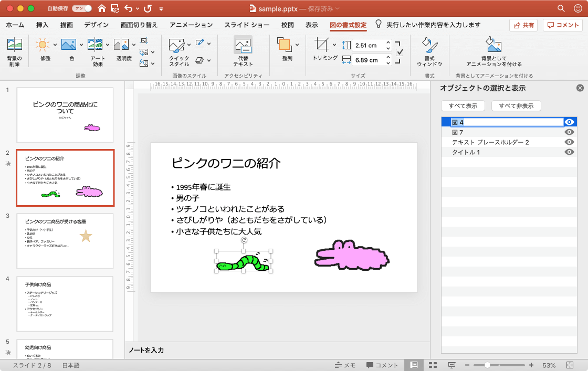Select the Crop (トリミング) tool
Image resolution: width=588 pixels, height=371 pixels.
pyautogui.click(x=322, y=46)
